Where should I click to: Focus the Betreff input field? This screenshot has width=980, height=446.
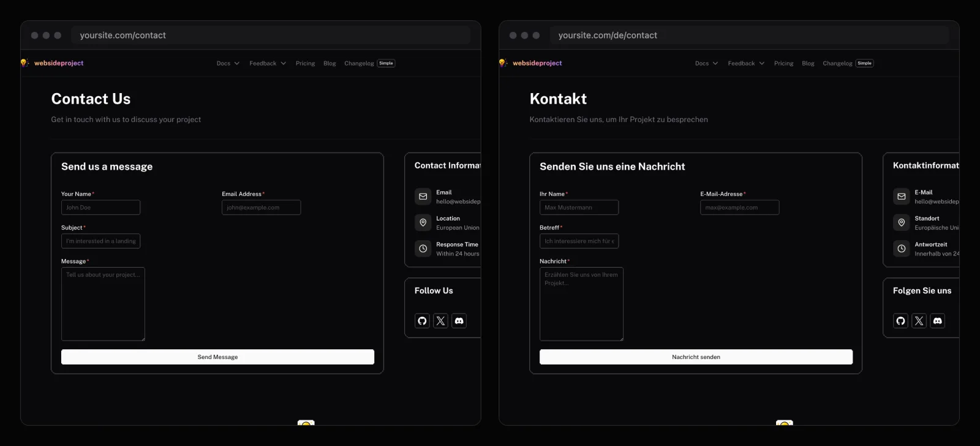(x=579, y=241)
